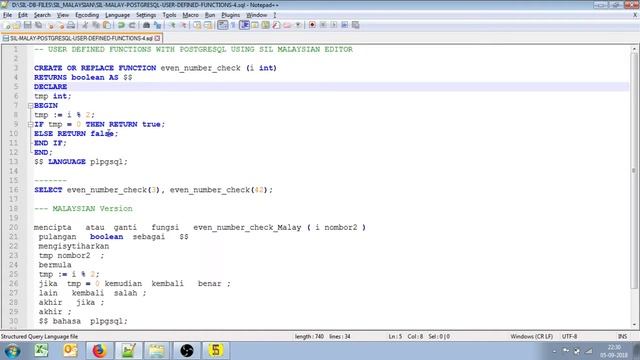Viewport: 640px width, 360px height.
Task: Close the SQL file tab with its X
Action: tap(158, 38)
